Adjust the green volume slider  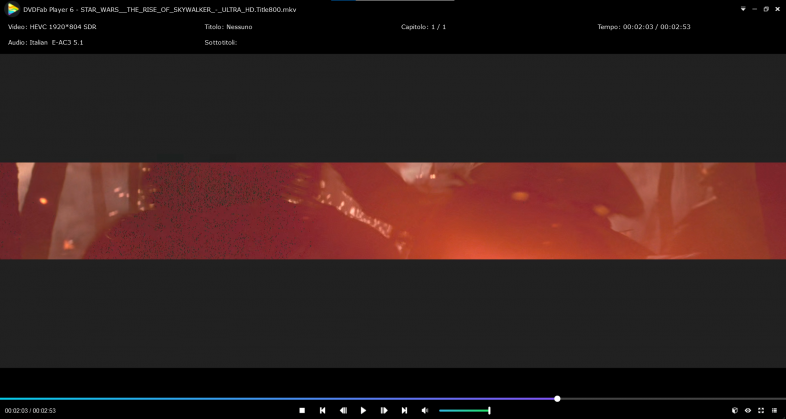click(465, 410)
